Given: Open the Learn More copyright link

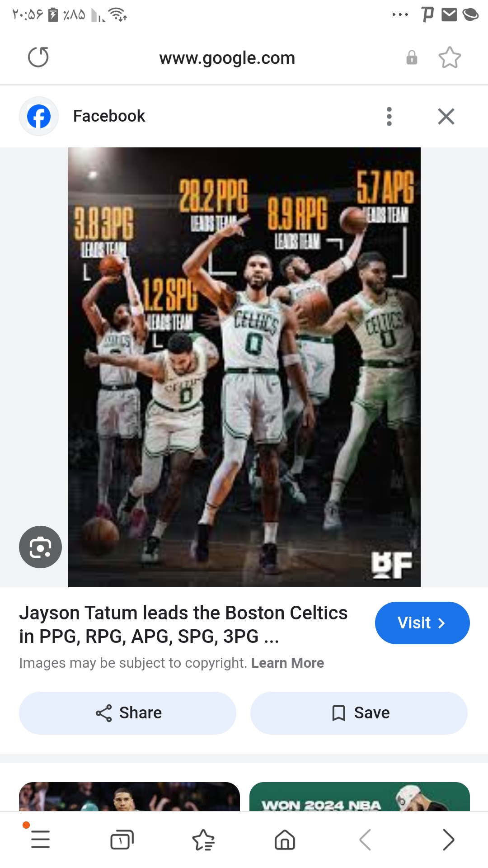Looking at the screenshot, I should click(x=287, y=663).
